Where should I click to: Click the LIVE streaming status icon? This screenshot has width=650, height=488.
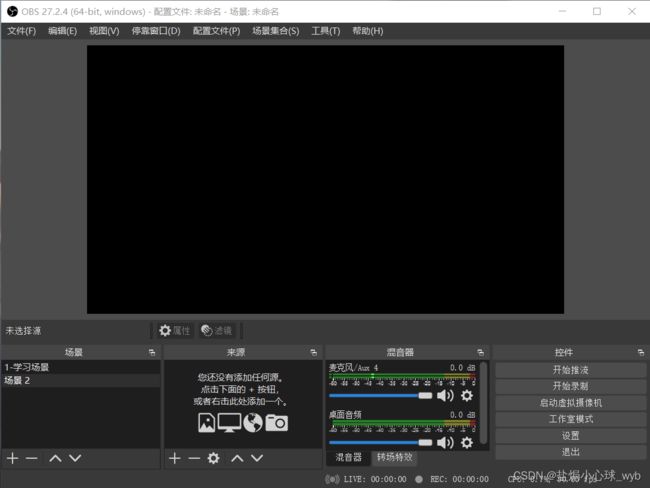tap(332, 479)
